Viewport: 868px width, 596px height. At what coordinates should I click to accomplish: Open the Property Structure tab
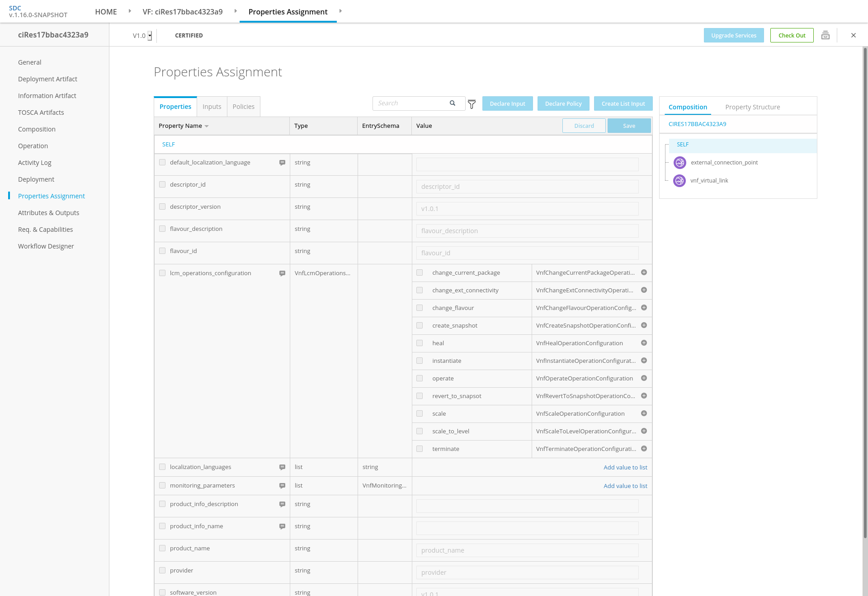(752, 107)
